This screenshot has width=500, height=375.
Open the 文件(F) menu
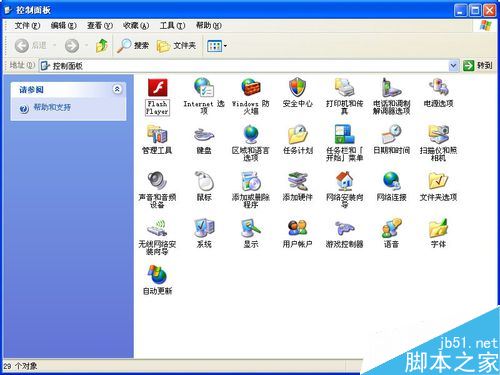pyautogui.click(x=27, y=25)
